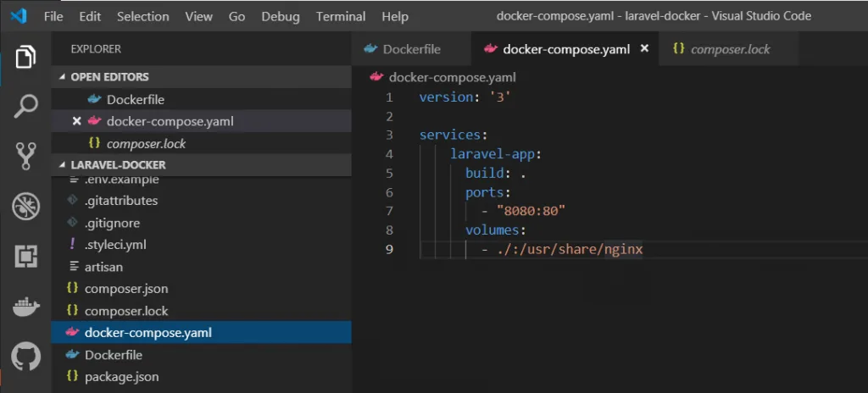
Task: Click the window title text
Action: pos(654,17)
